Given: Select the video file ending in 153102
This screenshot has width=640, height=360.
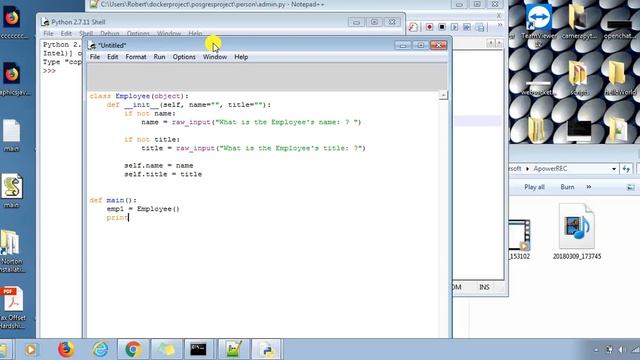Looking at the screenshot, I should (520, 240).
